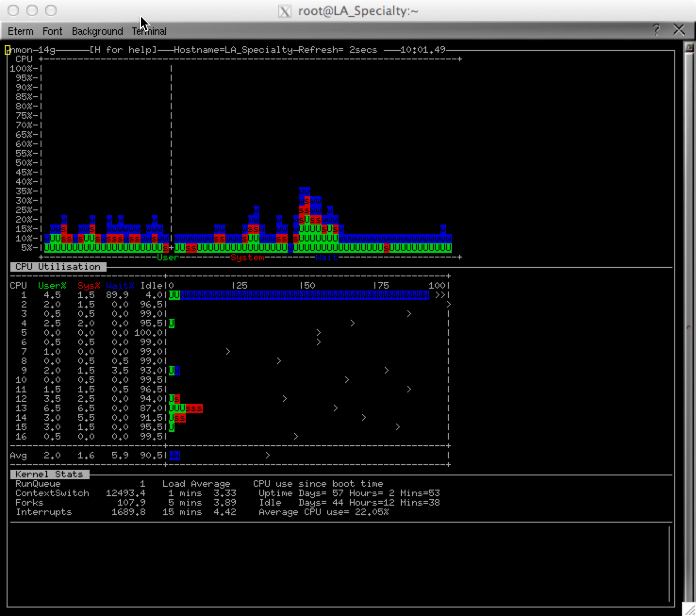This screenshot has height=616, width=696.
Task: Click the yellow terminal cursor block
Action: tap(8, 50)
